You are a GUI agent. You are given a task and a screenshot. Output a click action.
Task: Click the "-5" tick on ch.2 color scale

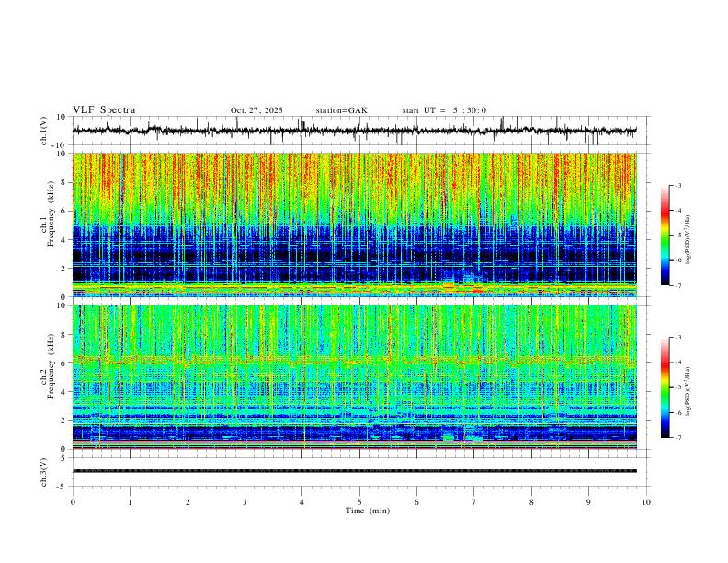[x=677, y=387]
